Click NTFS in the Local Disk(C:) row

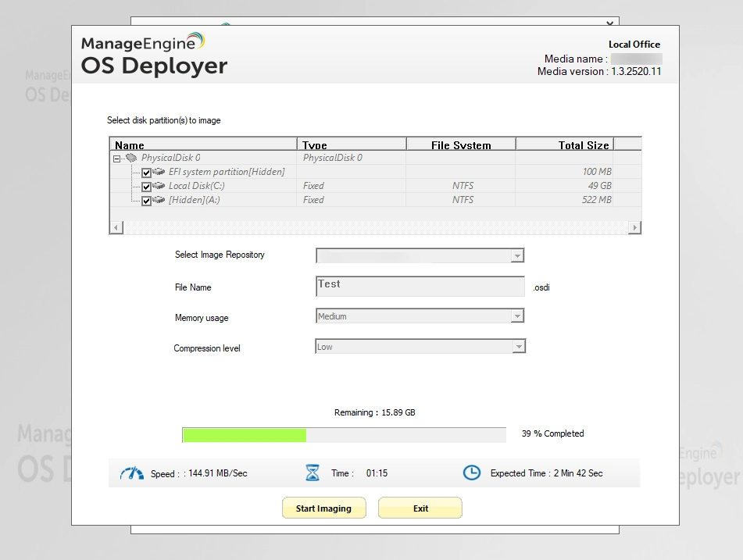(x=463, y=186)
